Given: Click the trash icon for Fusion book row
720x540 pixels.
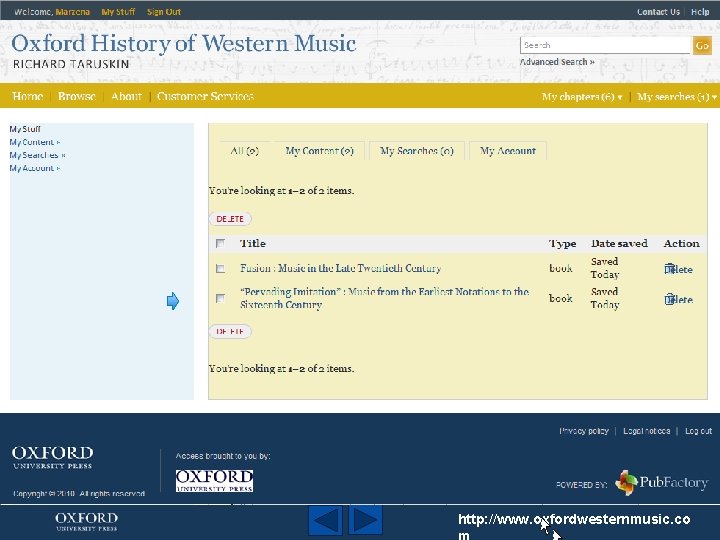Looking at the screenshot, I should point(669,269).
